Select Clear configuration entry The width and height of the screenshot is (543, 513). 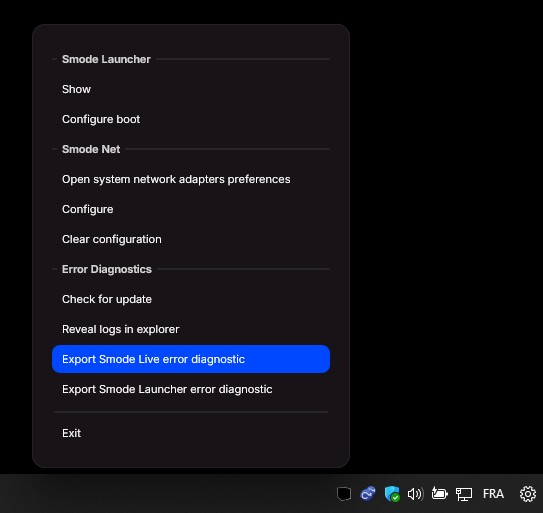pyautogui.click(x=191, y=239)
